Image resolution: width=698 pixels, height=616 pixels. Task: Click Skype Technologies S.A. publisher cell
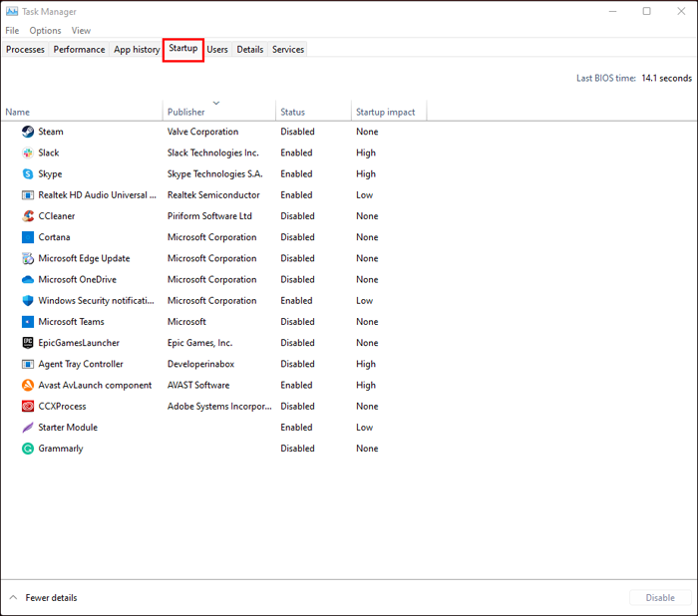(x=215, y=174)
